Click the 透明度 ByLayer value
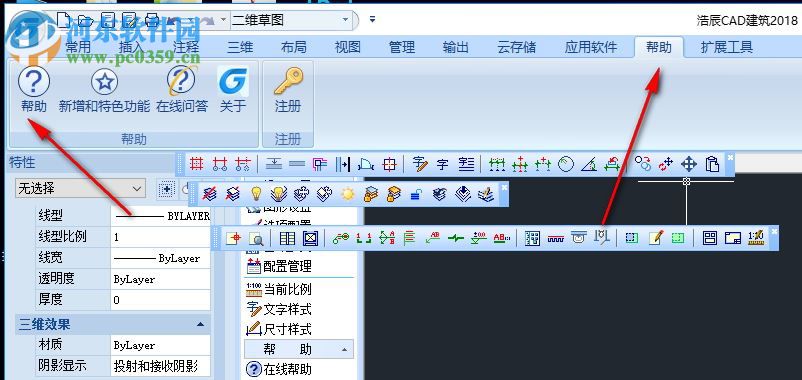The width and height of the screenshot is (802, 380). pyautogui.click(x=161, y=279)
